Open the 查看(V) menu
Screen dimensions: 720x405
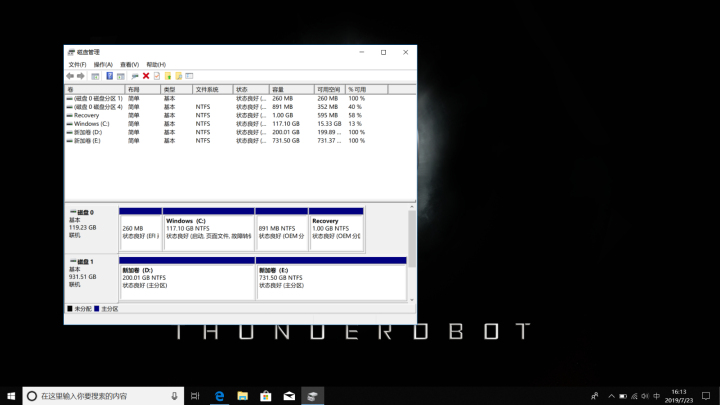click(129, 65)
